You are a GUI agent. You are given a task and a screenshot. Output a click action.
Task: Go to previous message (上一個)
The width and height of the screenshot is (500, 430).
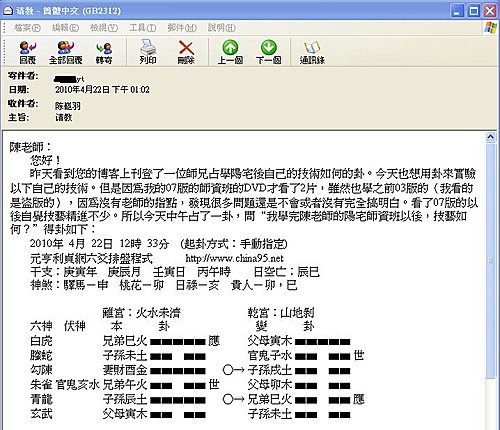pos(230,52)
